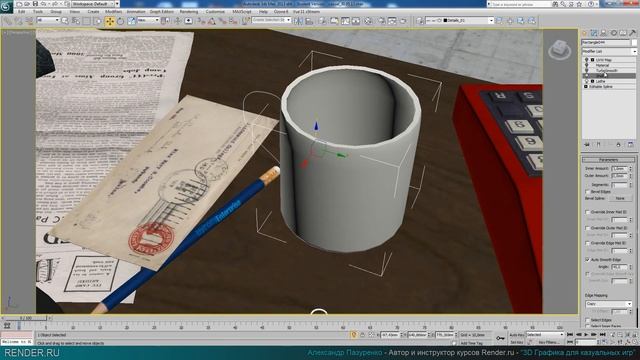This screenshot has height=360, width=640.
Task: Toggle TurboSmooth modifier lightbulb
Action: [x=587, y=70]
